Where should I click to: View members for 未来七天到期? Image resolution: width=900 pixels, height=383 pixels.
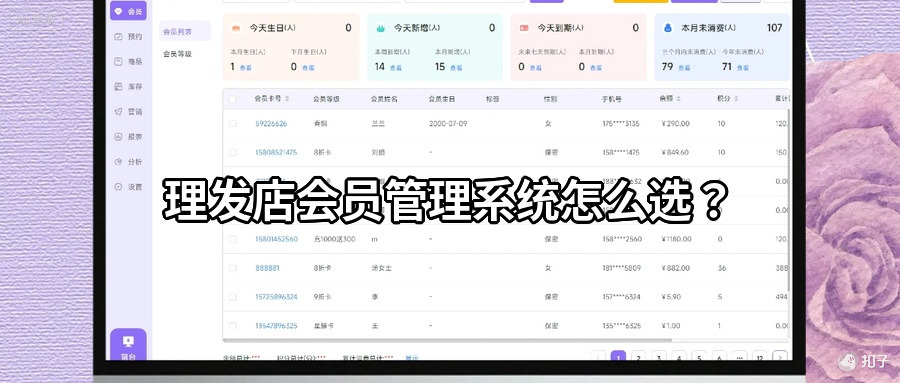coord(535,68)
